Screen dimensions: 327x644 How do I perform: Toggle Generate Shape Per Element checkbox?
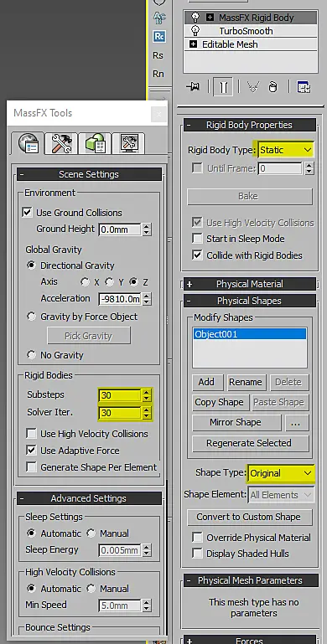(x=31, y=467)
